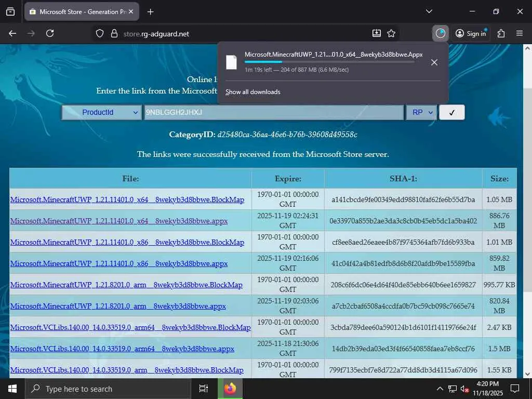This screenshot has height=399, width=532.
Task: Click the download progress bar
Action: coord(329,62)
